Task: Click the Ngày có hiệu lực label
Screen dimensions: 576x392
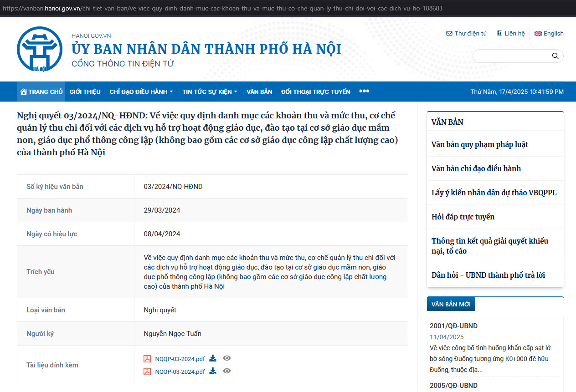Action: coord(52,234)
